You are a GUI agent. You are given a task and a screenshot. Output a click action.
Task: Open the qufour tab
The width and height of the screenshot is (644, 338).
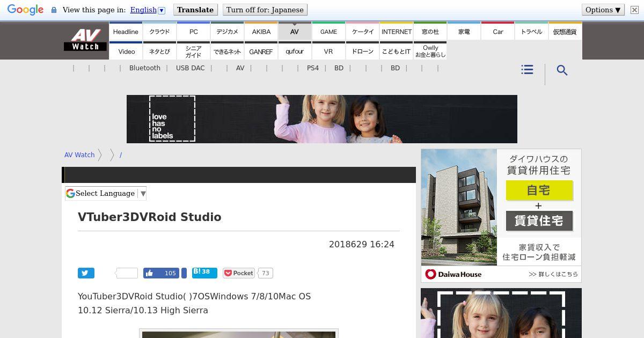295,51
